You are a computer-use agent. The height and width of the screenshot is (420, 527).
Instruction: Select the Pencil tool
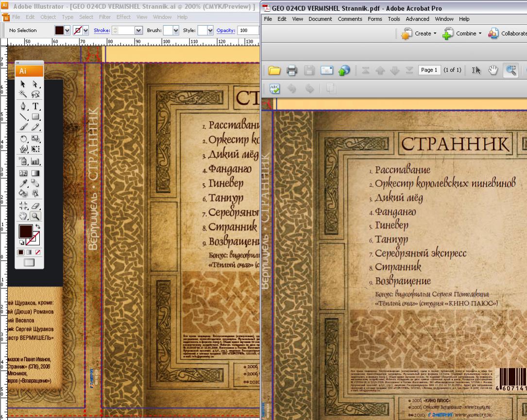pos(35,127)
